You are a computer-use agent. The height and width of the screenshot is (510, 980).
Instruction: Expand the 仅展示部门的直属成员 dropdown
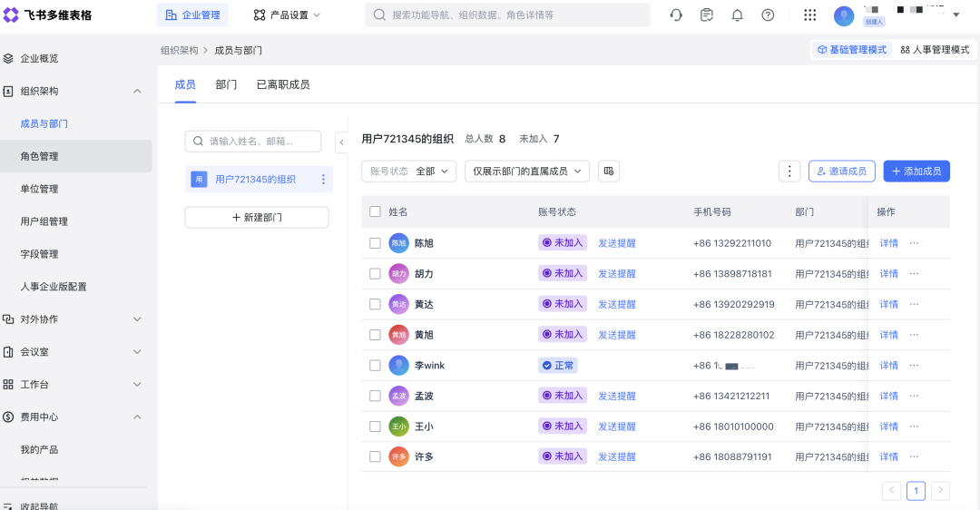(x=527, y=171)
